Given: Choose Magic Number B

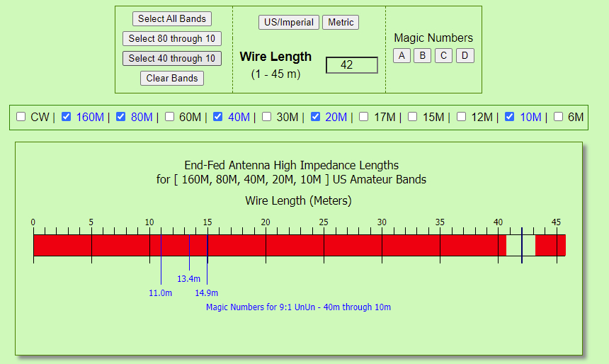Looking at the screenshot, I should point(422,55).
